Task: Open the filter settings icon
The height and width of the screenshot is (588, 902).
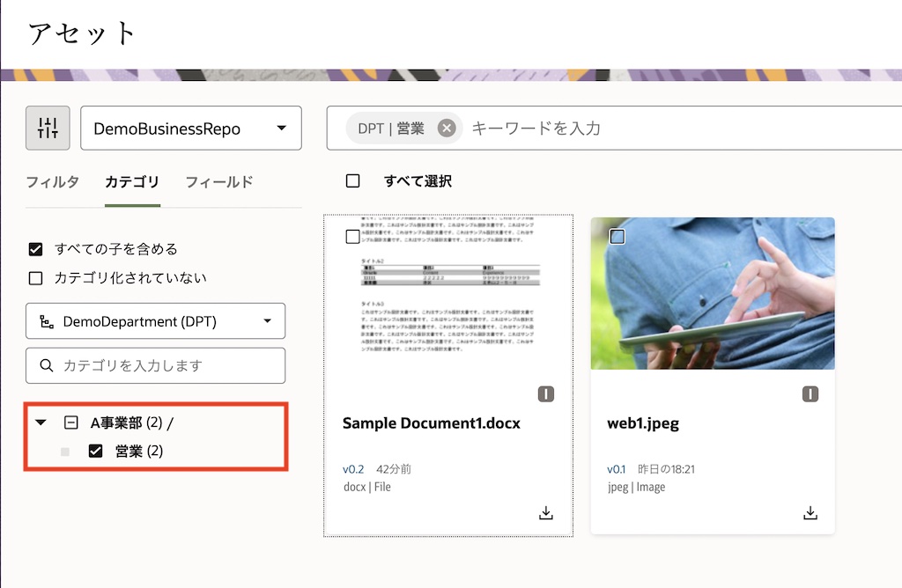Action: [x=47, y=128]
